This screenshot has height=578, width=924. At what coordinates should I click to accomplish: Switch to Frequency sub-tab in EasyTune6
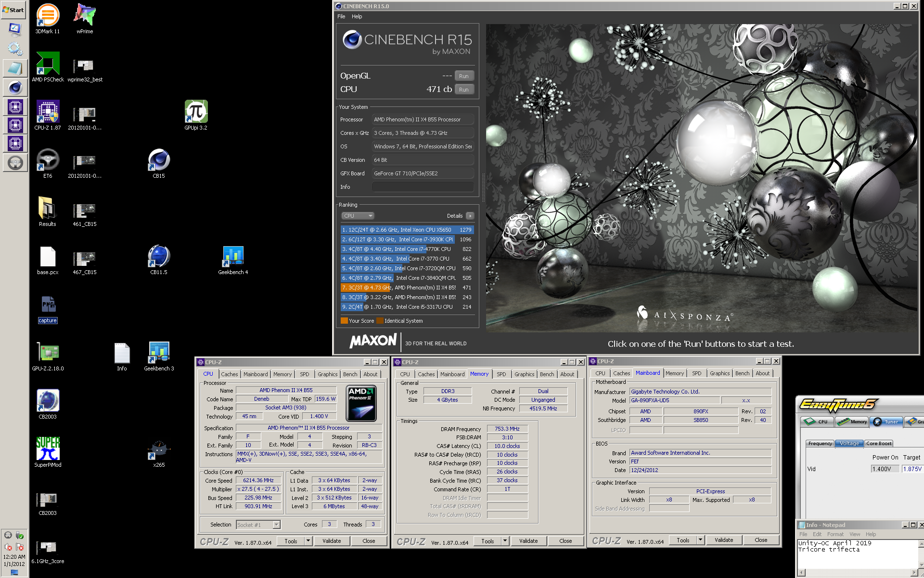coord(820,443)
